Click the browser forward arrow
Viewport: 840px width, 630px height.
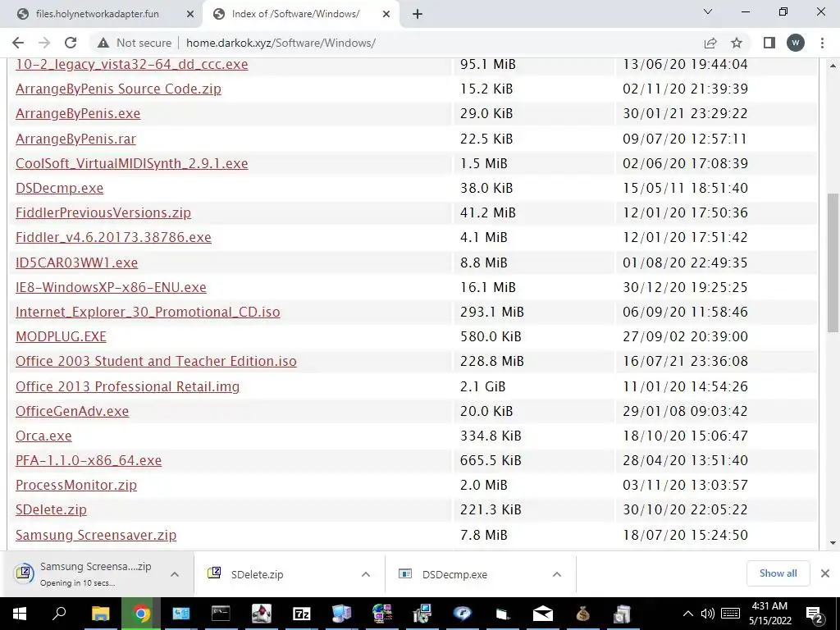44,43
